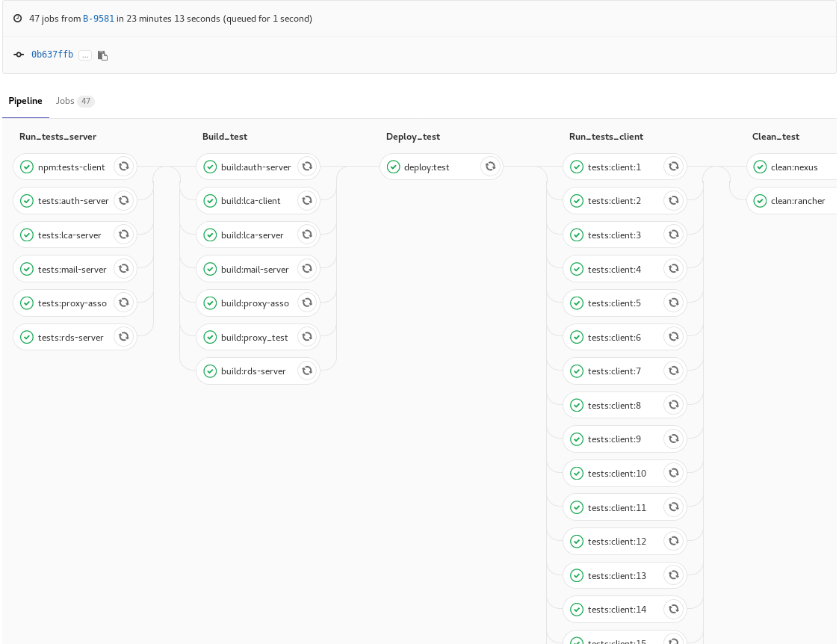Open the B-9581 branch link
This screenshot has width=839, height=644.
(99, 19)
